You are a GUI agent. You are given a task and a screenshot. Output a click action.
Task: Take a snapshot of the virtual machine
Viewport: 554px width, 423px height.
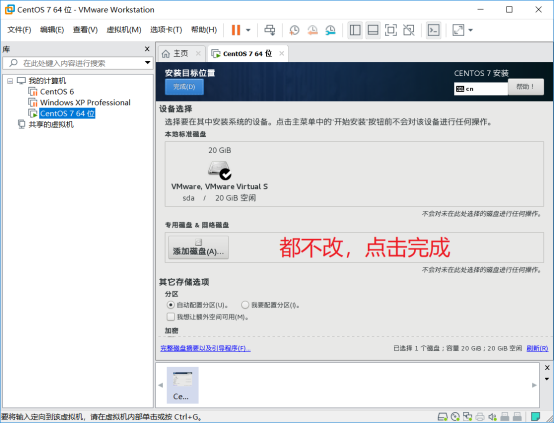click(x=294, y=30)
